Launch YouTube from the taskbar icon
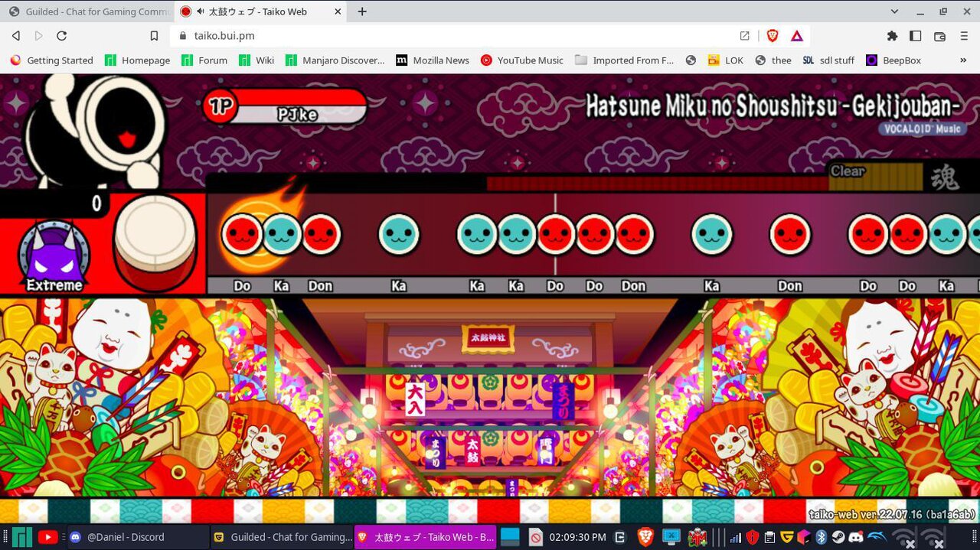980x550 pixels. pos(47,537)
